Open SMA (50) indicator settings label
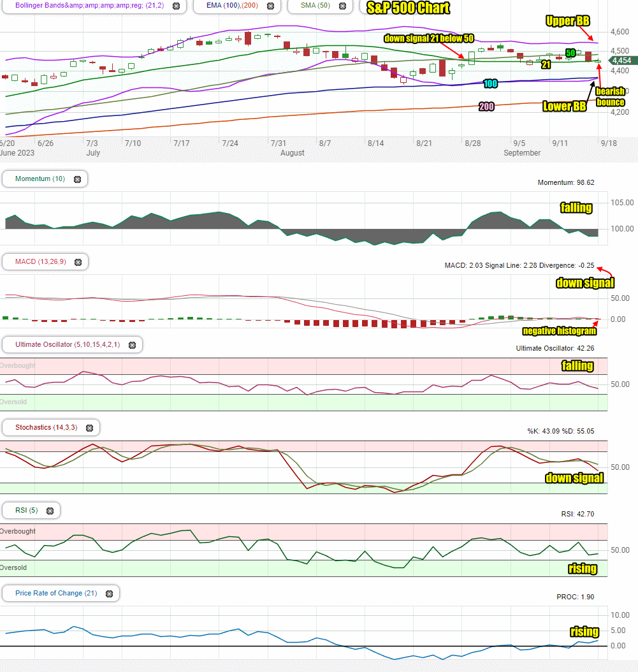 click(x=315, y=6)
